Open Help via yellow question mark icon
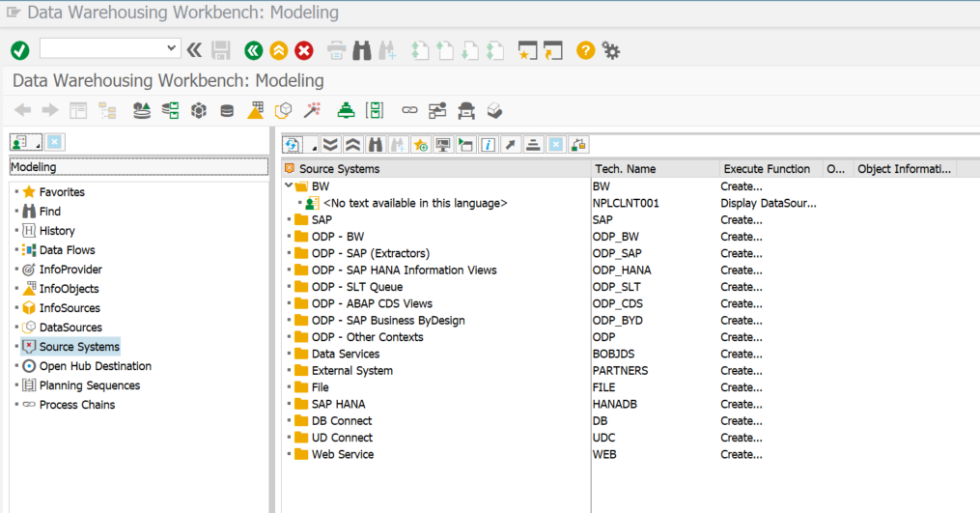This screenshot has width=980, height=513. click(585, 50)
